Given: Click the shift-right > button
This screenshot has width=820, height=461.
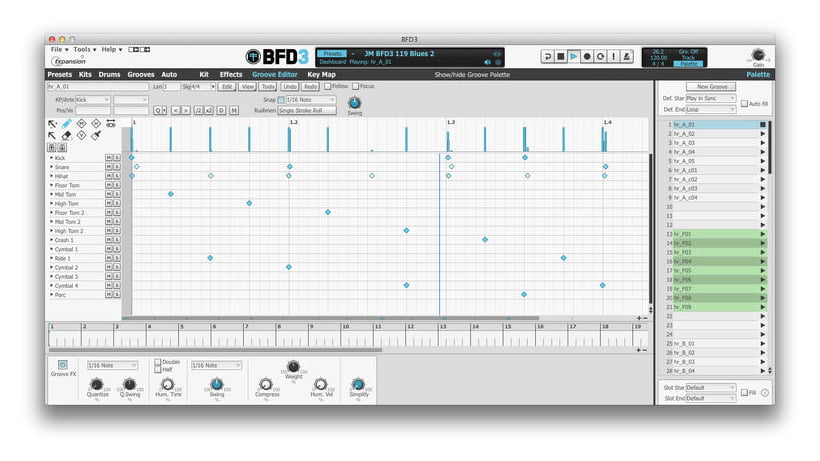Looking at the screenshot, I should pos(186,111).
